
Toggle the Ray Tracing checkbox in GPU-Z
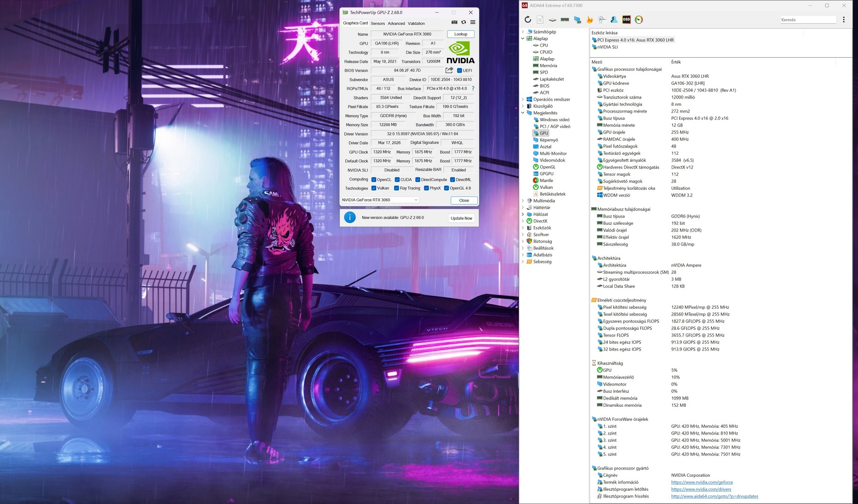(397, 188)
